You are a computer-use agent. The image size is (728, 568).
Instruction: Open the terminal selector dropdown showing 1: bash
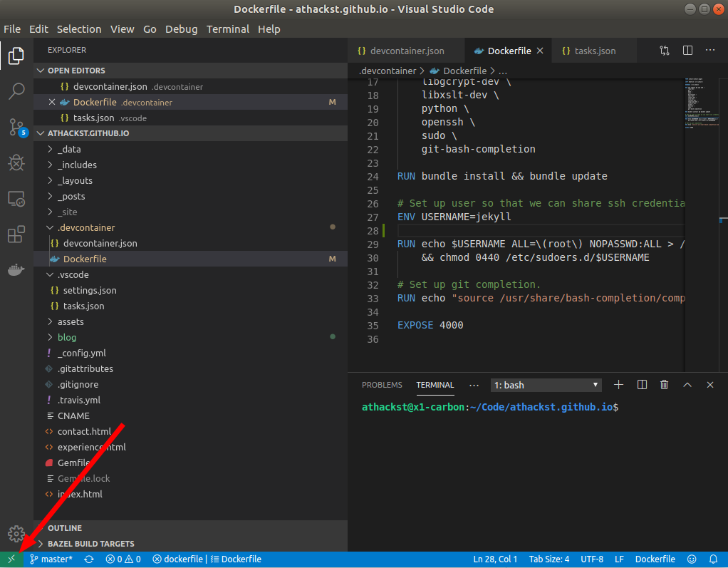point(546,385)
